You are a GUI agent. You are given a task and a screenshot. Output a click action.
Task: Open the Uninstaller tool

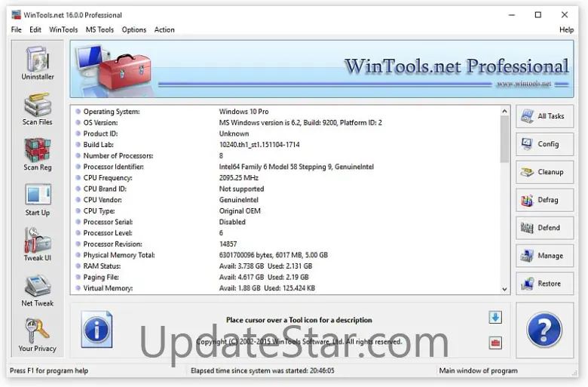click(38, 63)
